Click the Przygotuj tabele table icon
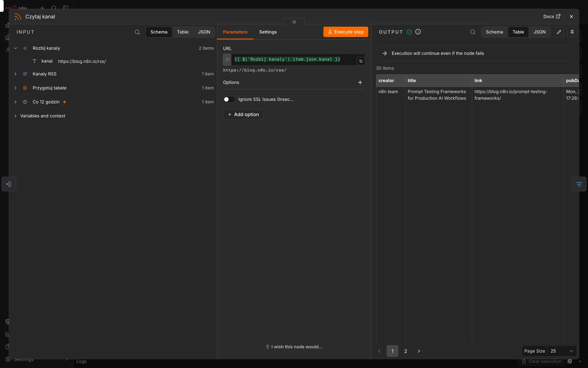 tap(25, 88)
